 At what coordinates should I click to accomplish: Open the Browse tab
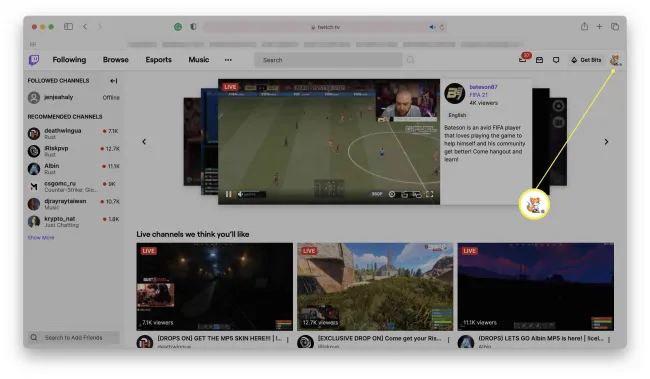116,60
